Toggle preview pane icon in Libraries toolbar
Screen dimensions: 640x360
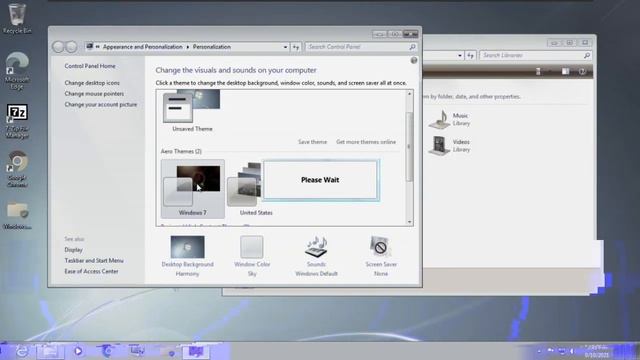tap(565, 71)
